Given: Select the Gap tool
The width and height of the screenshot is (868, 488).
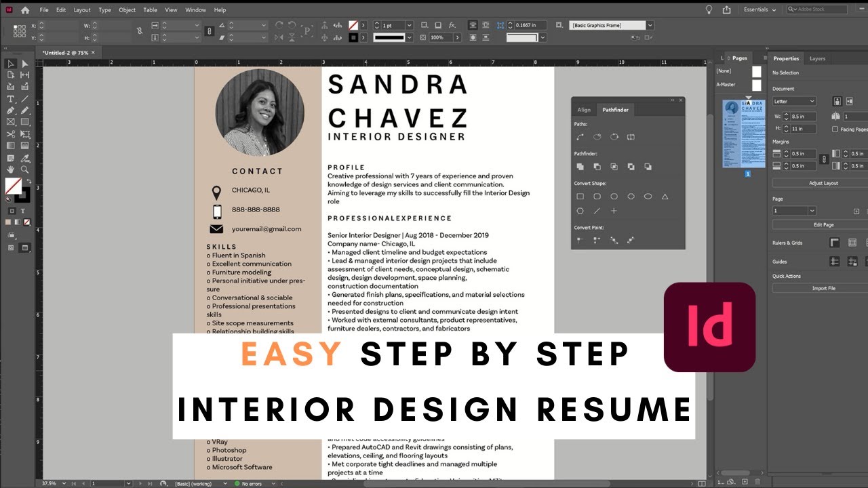Looking at the screenshot, I should [25, 75].
